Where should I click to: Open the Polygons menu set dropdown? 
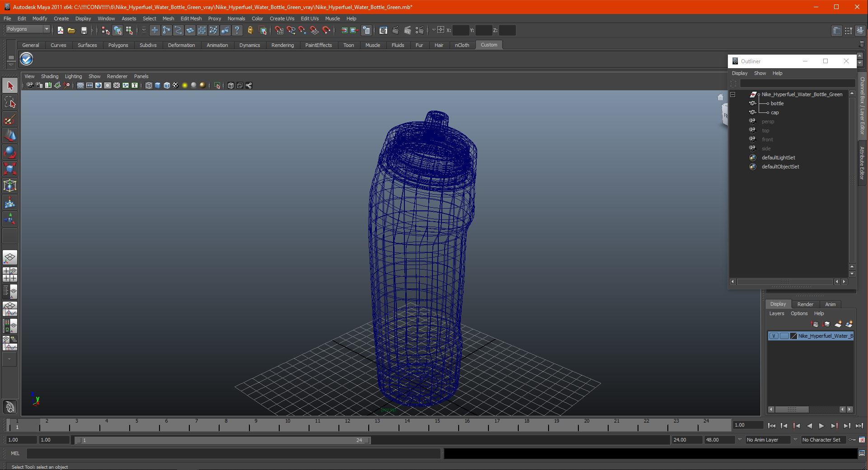click(46, 29)
